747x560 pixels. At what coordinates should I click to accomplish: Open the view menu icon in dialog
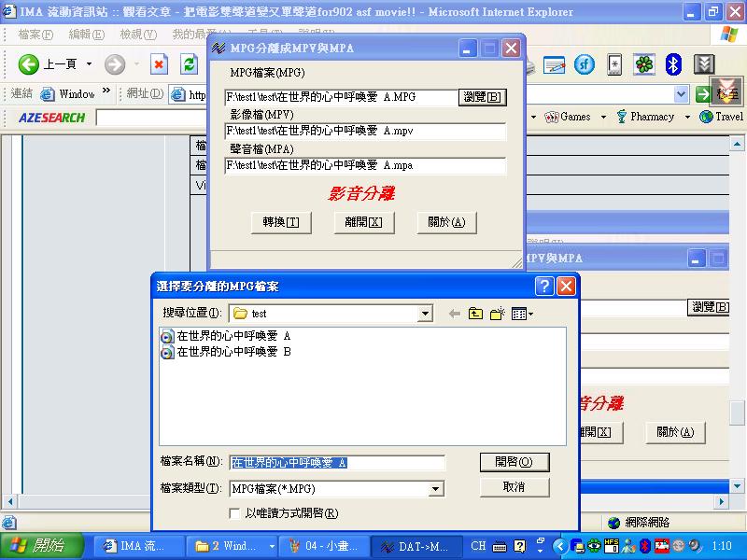pos(522,314)
